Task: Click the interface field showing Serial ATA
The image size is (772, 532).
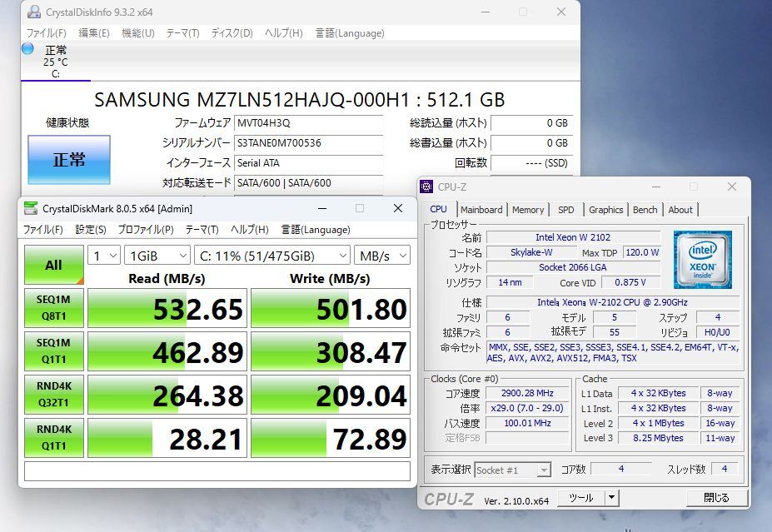Action: tap(309, 163)
